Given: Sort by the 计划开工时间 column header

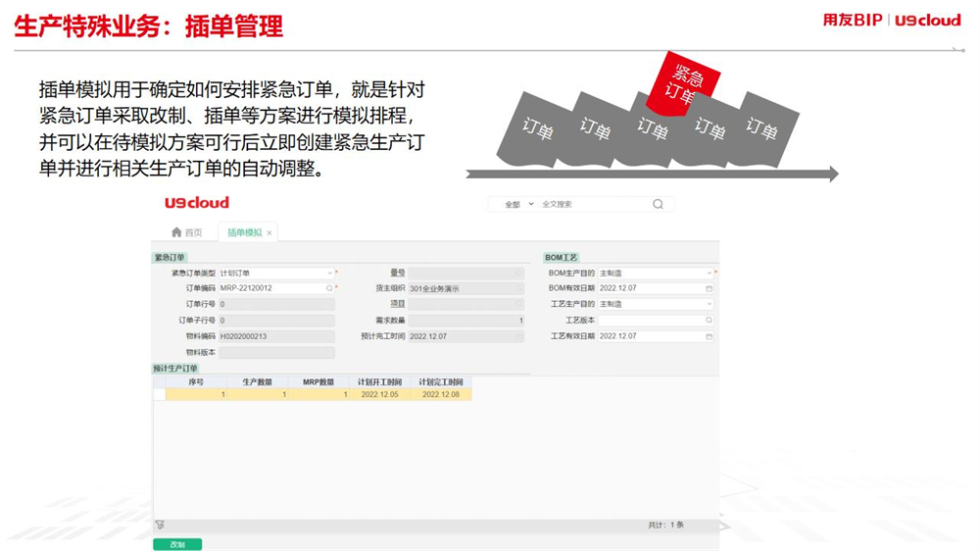Looking at the screenshot, I should pos(380,382).
